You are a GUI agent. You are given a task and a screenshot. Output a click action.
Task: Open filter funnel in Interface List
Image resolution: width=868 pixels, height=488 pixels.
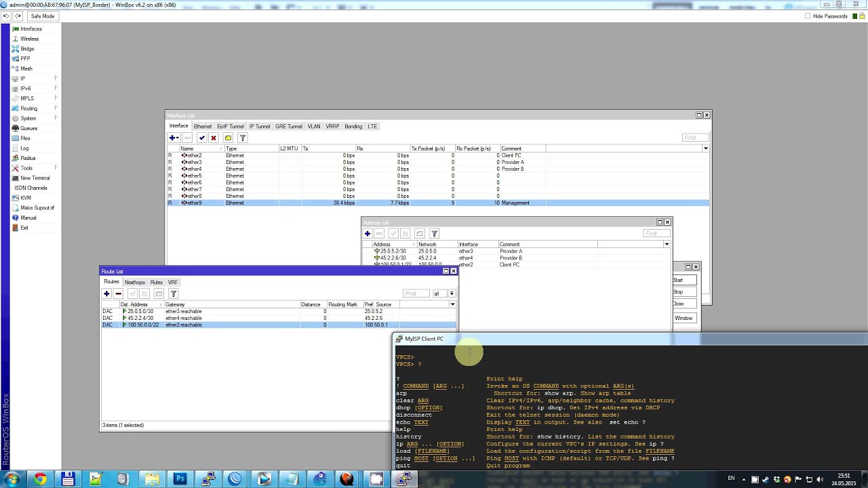click(242, 138)
